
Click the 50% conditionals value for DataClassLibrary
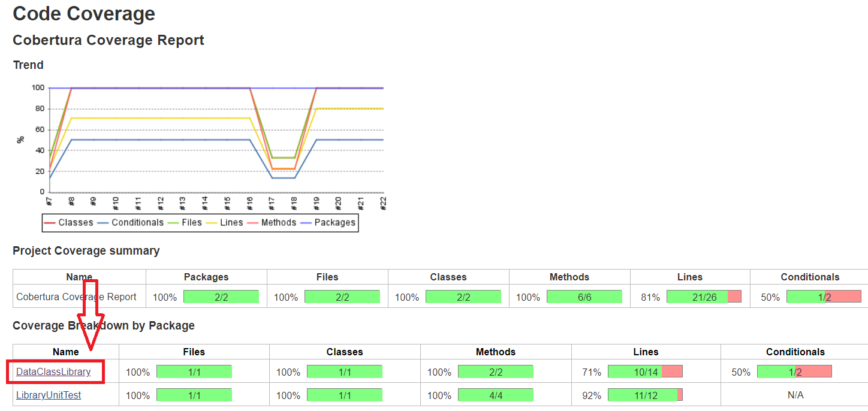point(741,372)
